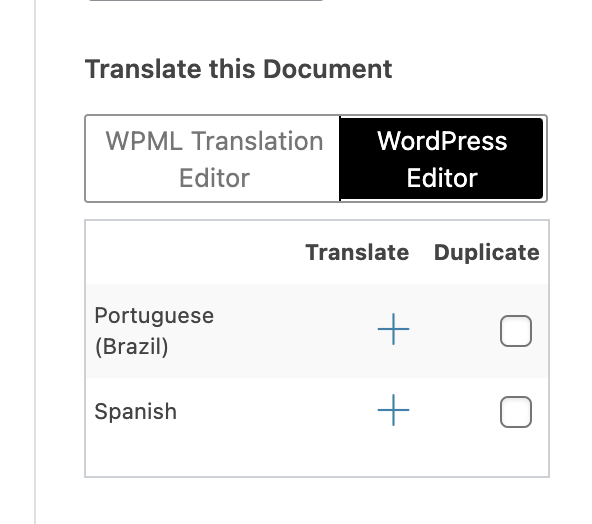The height and width of the screenshot is (524, 592).
Task: Add a Portuguese (Brazil) translation with plus icon
Action: (x=393, y=329)
